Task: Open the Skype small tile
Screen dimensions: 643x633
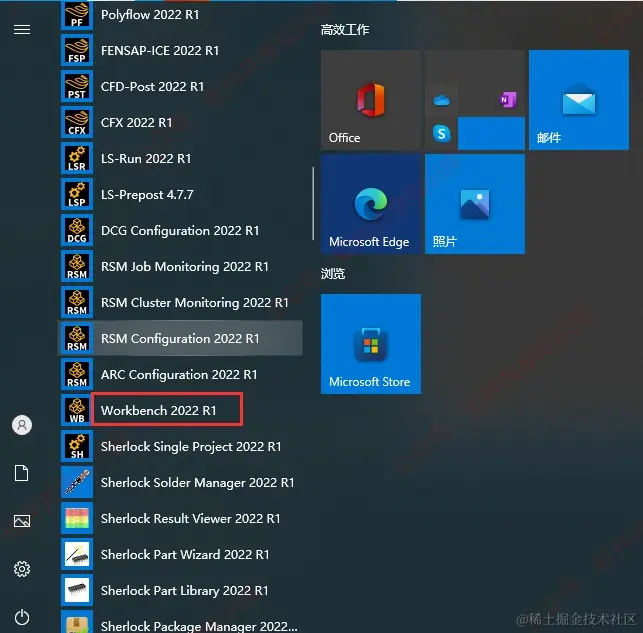Action: [441, 134]
